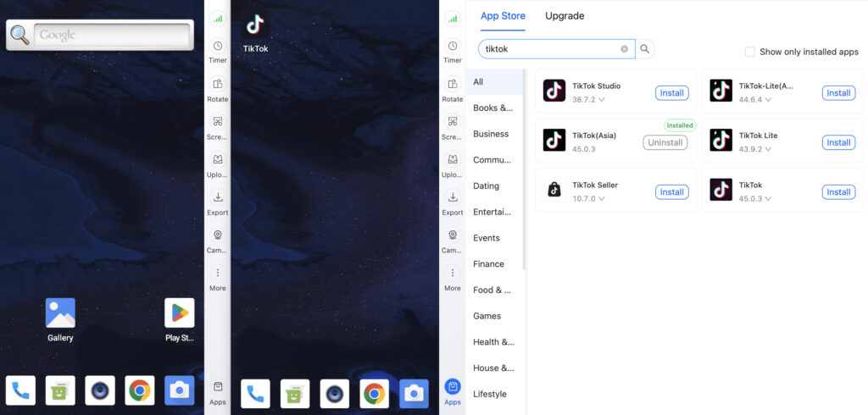Expand TikTok Lite version 43.9.2 dropdown
The height and width of the screenshot is (415, 868).
[x=755, y=149]
